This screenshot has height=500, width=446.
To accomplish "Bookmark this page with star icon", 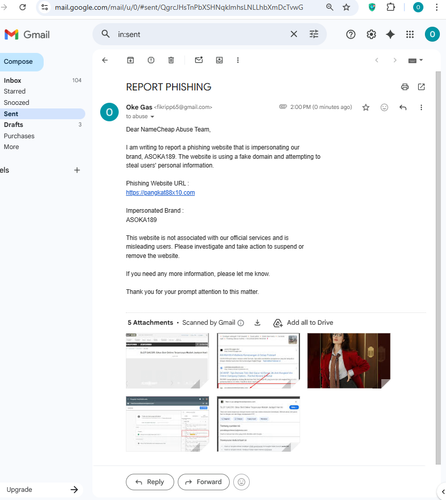I will (x=346, y=7).
